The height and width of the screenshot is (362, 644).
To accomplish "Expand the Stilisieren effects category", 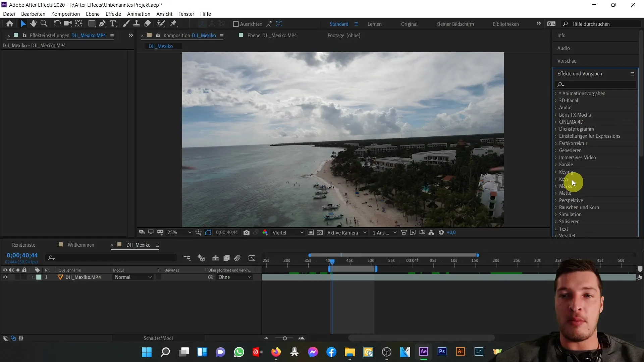I will [555, 222].
